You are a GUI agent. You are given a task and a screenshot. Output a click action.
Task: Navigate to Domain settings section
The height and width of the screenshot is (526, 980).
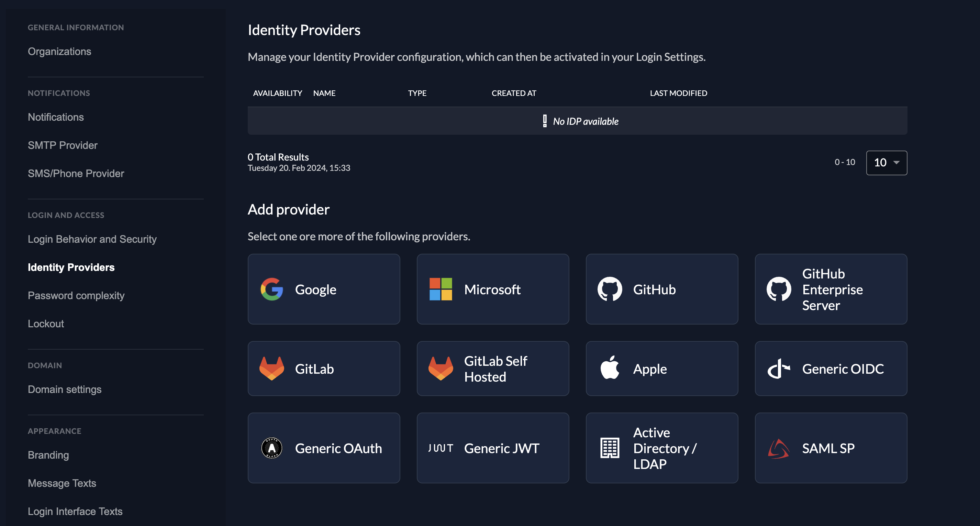tap(64, 389)
